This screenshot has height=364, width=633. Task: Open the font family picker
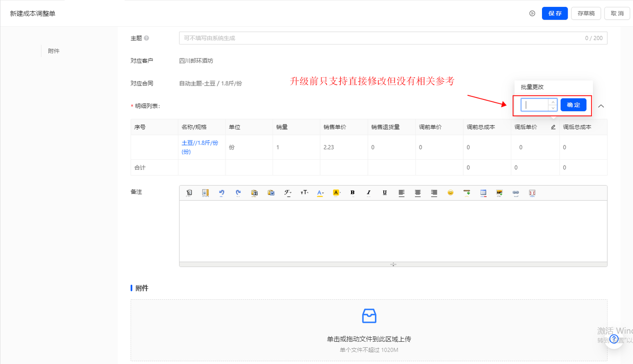287,193
